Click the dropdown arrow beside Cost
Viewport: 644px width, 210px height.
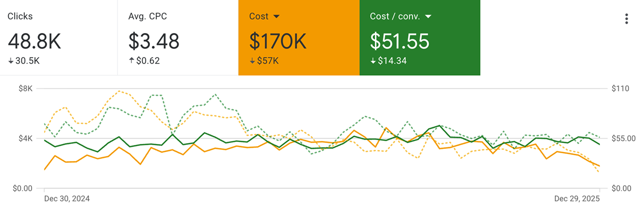pyautogui.click(x=277, y=17)
